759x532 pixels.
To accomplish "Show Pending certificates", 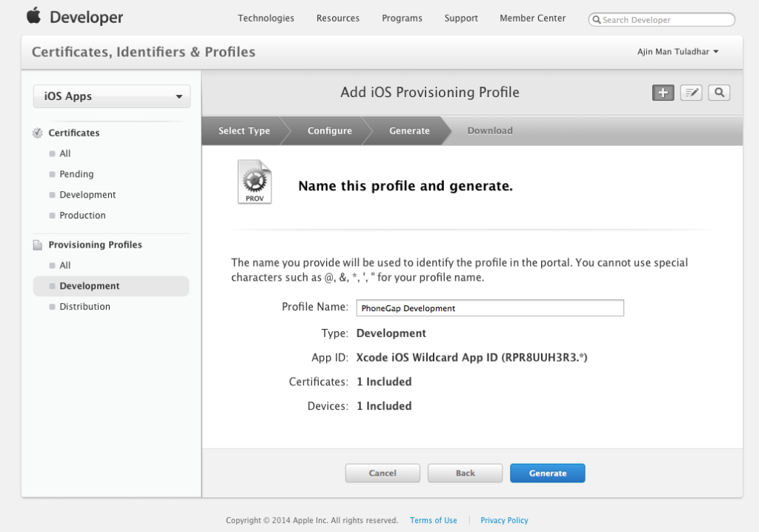I will tap(76, 174).
